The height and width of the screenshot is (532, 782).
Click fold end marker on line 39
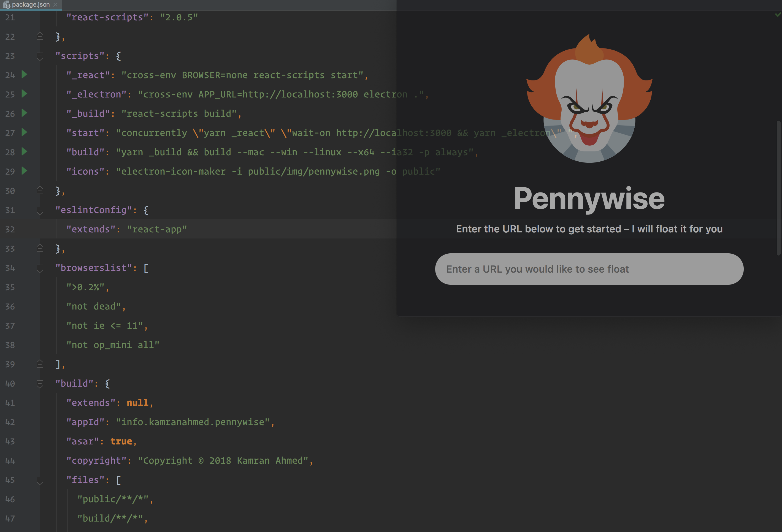point(40,364)
